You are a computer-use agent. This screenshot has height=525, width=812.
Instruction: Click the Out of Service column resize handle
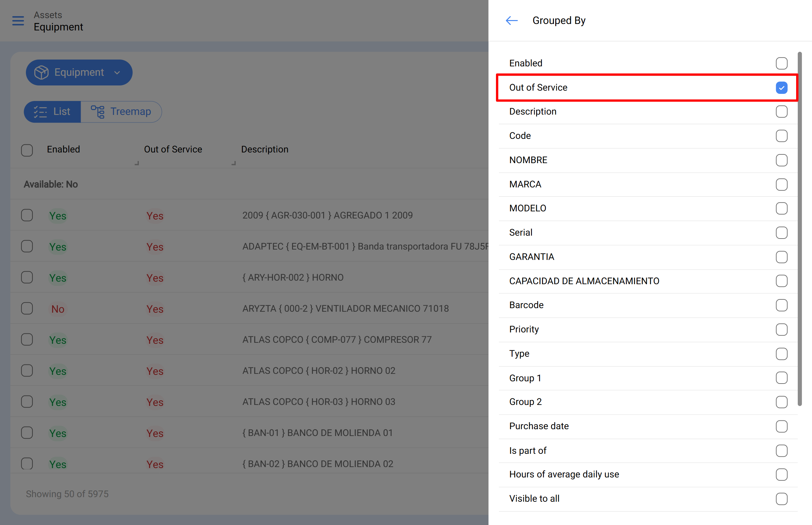[234, 163]
